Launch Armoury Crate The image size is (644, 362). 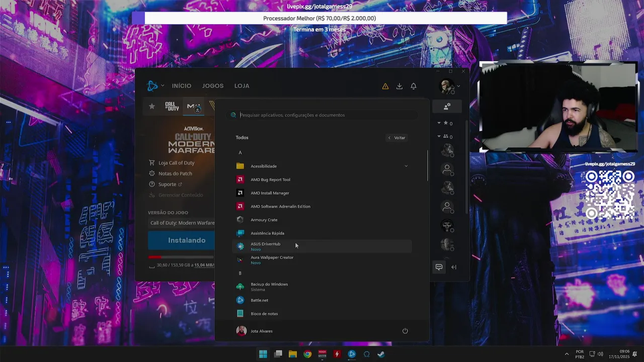point(322,220)
